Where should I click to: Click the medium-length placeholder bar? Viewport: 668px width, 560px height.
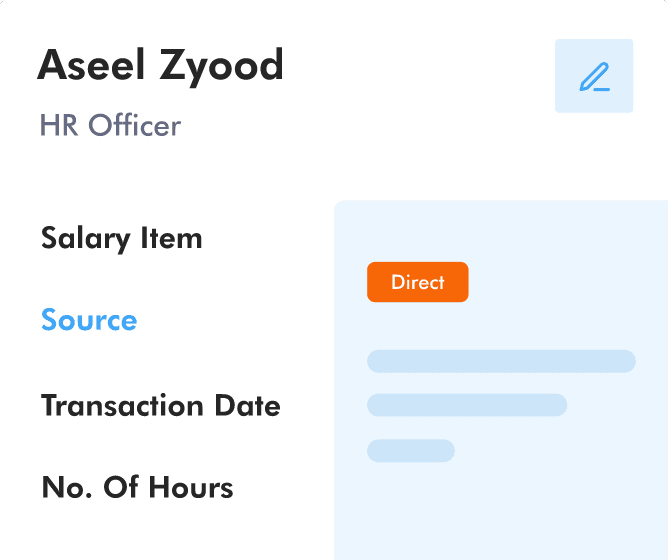[466, 405]
